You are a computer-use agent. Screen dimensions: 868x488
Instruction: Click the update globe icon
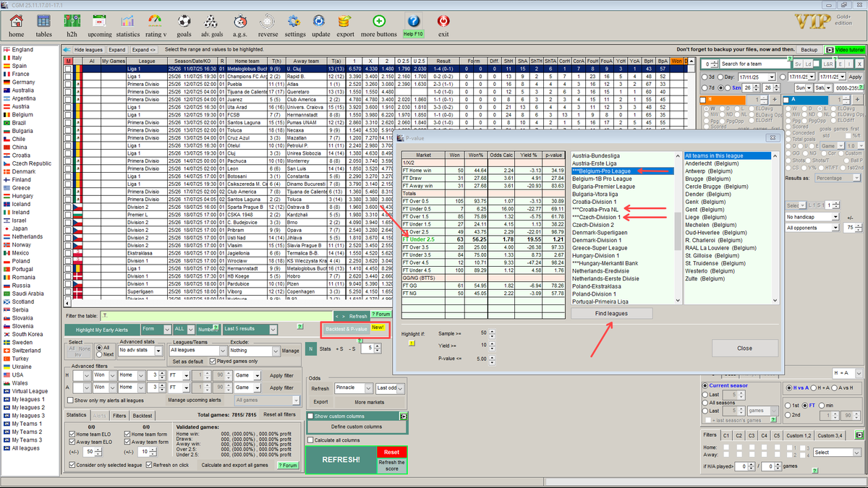(x=320, y=22)
